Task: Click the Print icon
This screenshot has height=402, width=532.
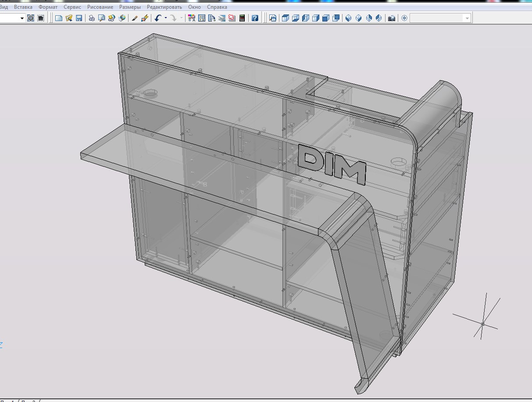Action: (92, 18)
